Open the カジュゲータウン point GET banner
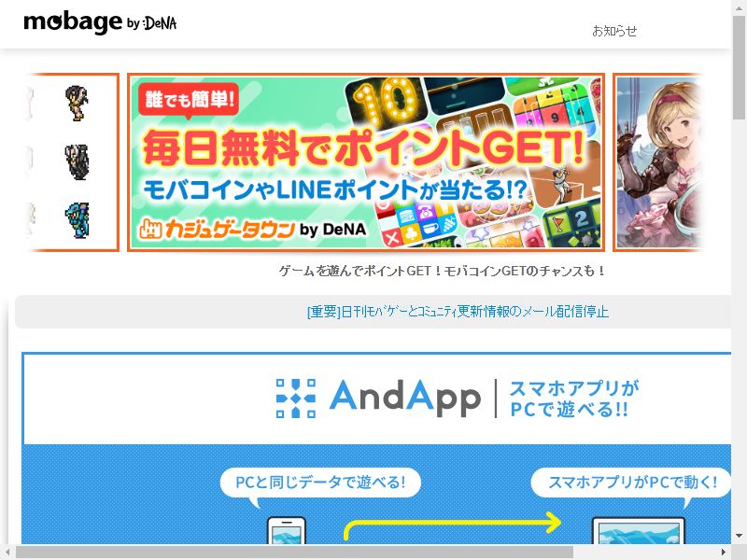This screenshot has height=560, width=747. point(366,162)
